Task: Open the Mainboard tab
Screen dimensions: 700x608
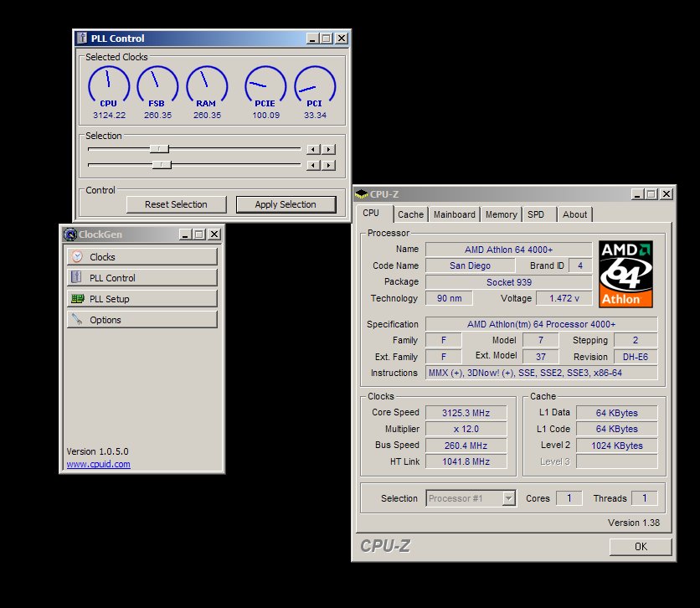Action: click(455, 214)
